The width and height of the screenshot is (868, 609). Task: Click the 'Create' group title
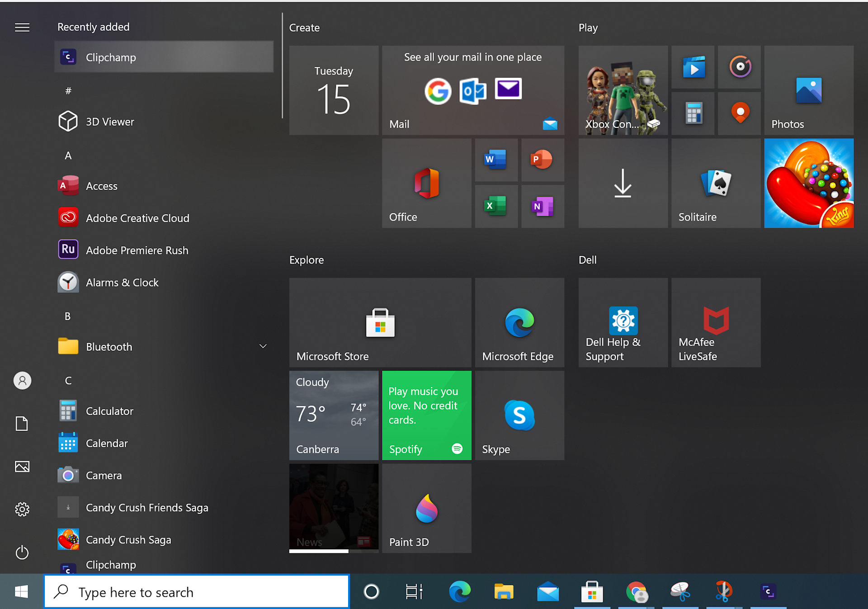(x=304, y=28)
